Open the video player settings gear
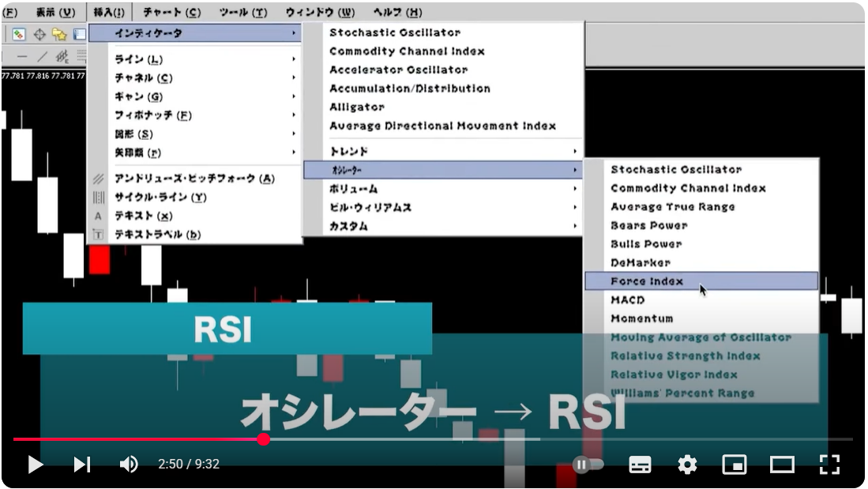 click(688, 465)
